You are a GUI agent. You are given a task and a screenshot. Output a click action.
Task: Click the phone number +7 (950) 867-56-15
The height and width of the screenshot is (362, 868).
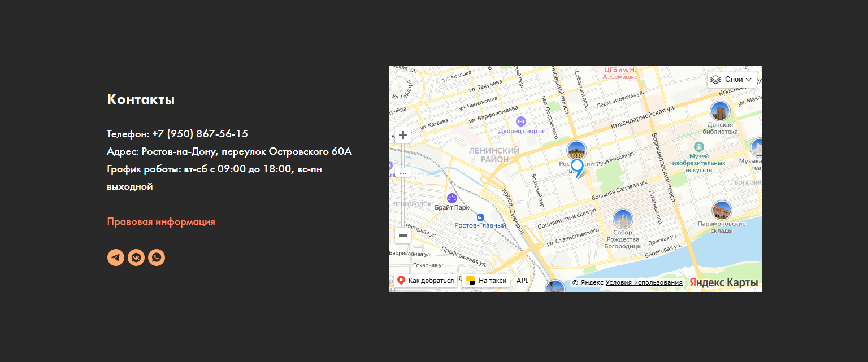[200, 134]
